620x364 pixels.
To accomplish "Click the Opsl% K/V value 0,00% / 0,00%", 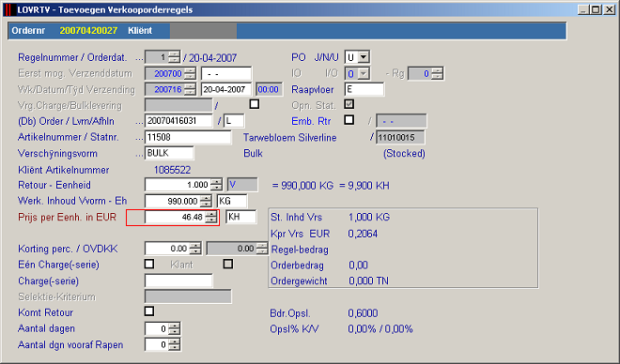I will (x=380, y=329).
